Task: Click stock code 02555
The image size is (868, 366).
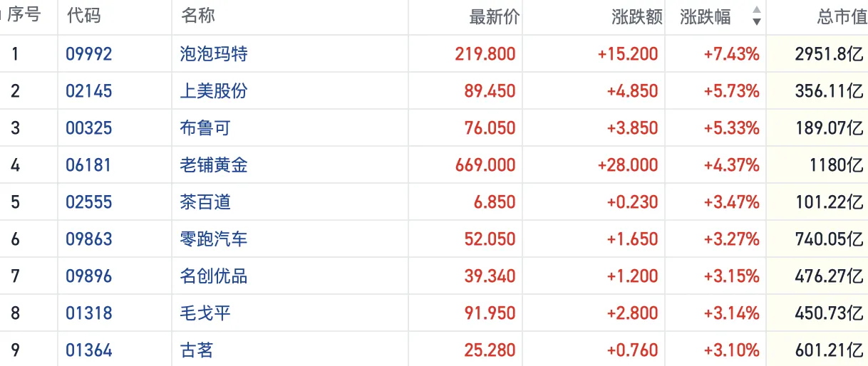Action: pos(89,202)
